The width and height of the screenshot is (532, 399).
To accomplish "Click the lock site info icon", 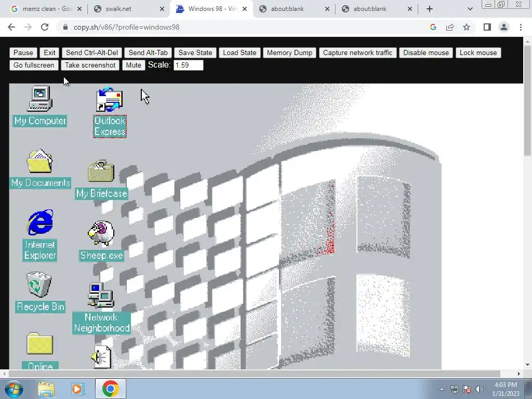I will click(65, 27).
